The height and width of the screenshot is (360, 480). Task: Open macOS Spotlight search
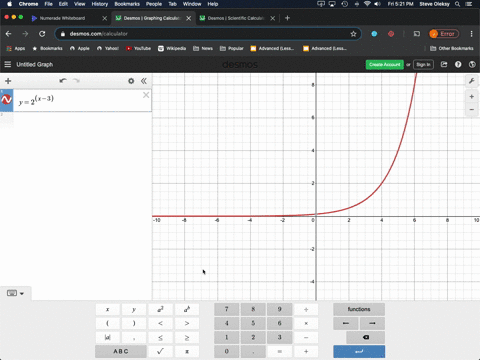tap(458, 4)
